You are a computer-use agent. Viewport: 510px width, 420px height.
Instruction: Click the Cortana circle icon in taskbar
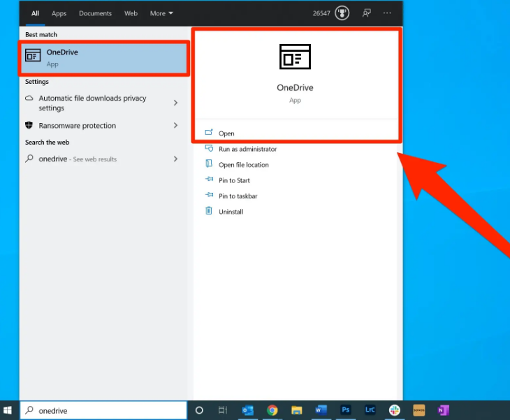click(199, 410)
